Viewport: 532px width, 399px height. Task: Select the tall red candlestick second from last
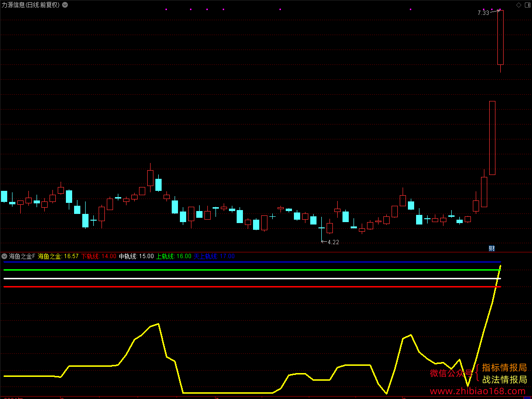coord(492,138)
